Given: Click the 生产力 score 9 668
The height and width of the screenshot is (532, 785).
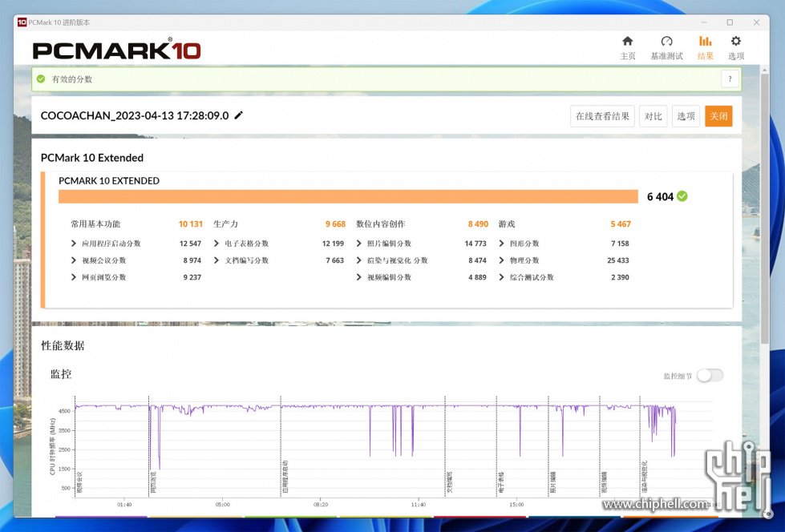Looking at the screenshot, I should (335, 224).
